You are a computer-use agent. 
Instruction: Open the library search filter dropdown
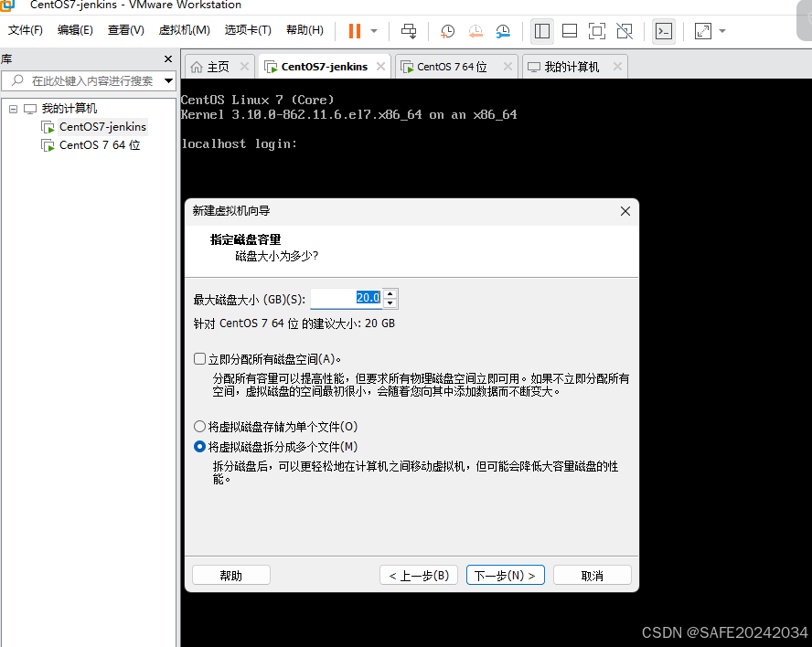168,80
